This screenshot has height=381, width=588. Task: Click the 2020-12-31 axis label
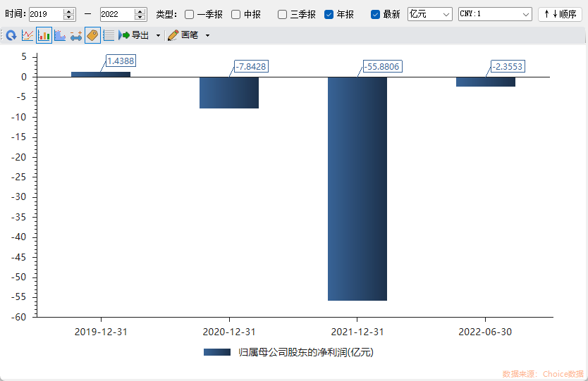click(x=229, y=332)
